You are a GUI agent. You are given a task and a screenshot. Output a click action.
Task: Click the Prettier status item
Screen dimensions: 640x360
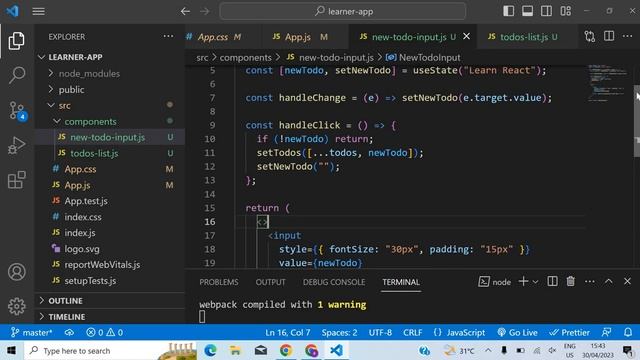click(x=569, y=332)
